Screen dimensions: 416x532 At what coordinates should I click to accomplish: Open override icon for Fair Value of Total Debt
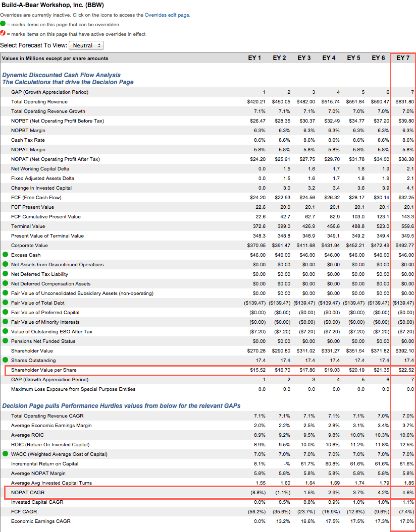(5, 303)
